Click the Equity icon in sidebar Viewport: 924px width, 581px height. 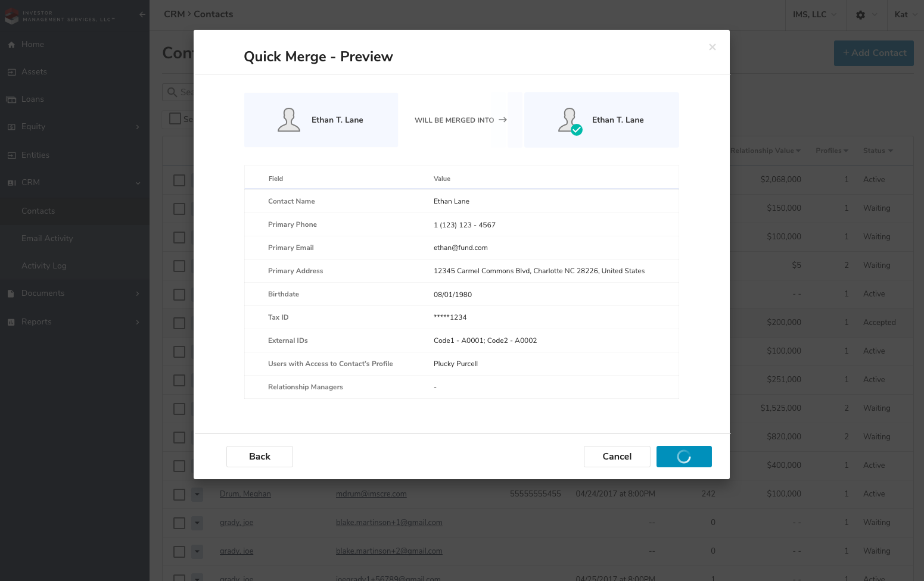[11, 127]
